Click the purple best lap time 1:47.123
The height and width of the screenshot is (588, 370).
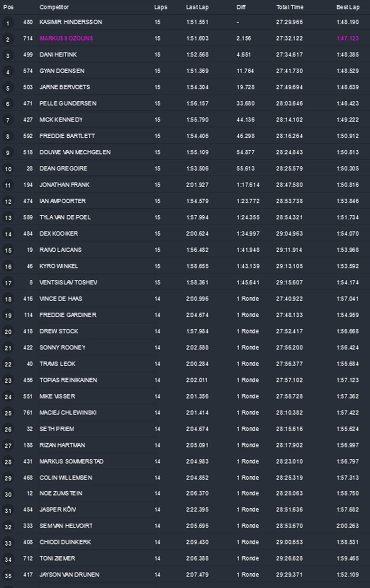[x=347, y=39]
